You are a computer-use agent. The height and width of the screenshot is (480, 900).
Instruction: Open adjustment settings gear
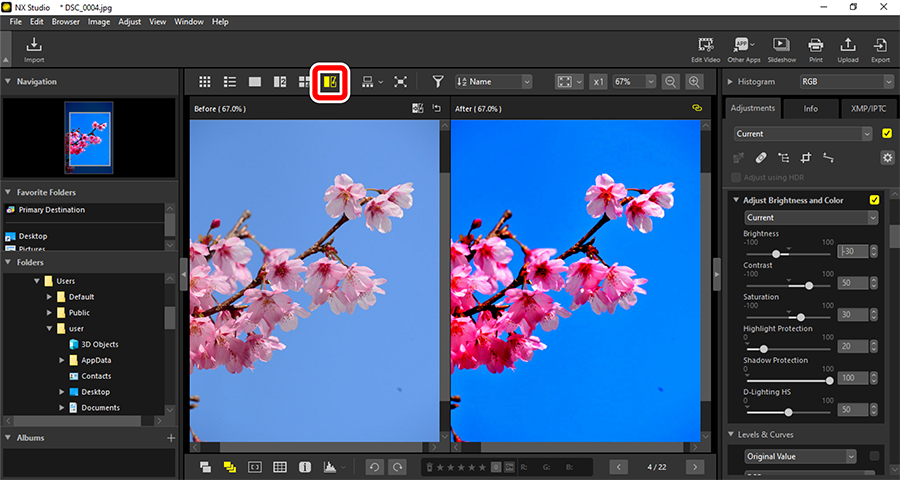[887, 157]
